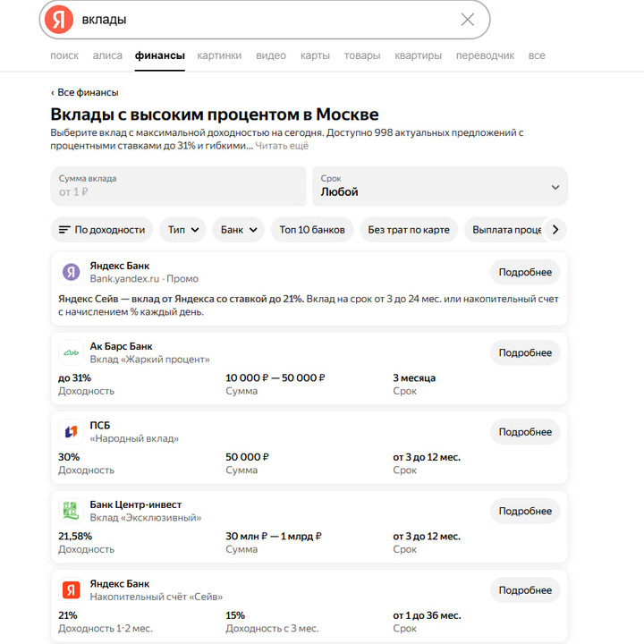Toggle the Выплата процентов filter chip

click(x=506, y=230)
